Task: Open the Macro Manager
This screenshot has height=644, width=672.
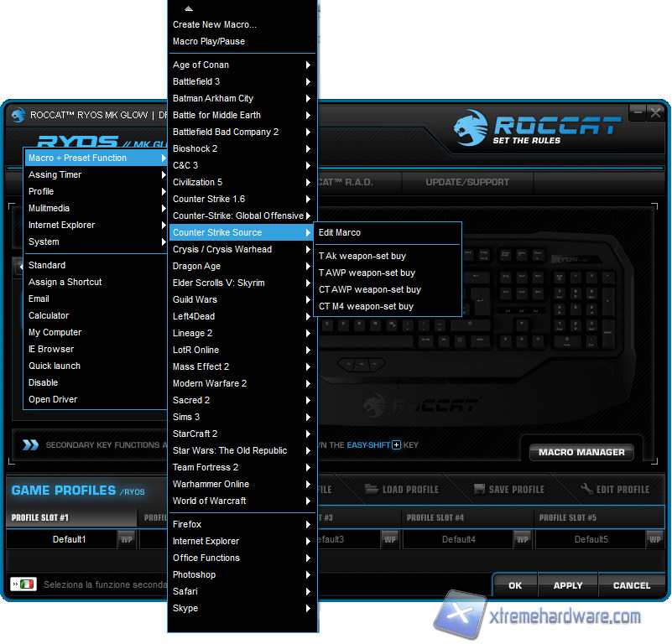Action: (581, 452)
